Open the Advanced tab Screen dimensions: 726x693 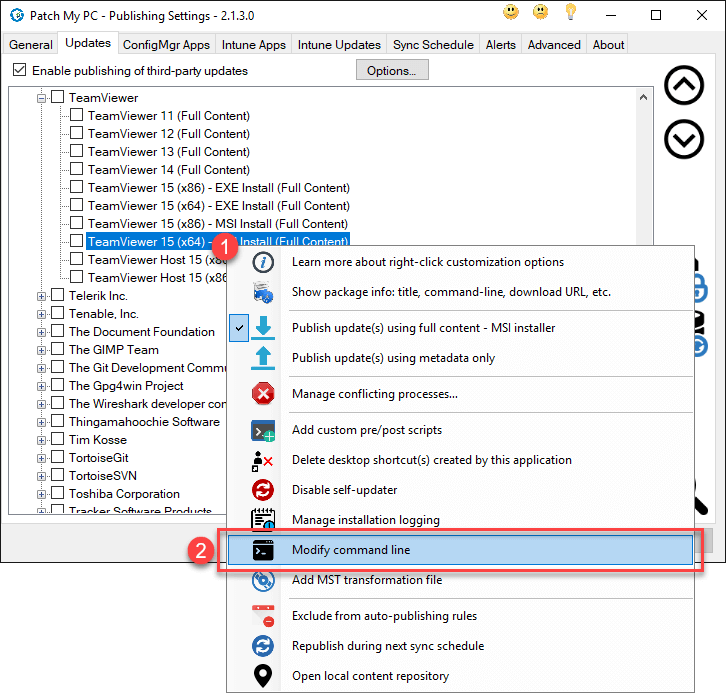(554, 45)
